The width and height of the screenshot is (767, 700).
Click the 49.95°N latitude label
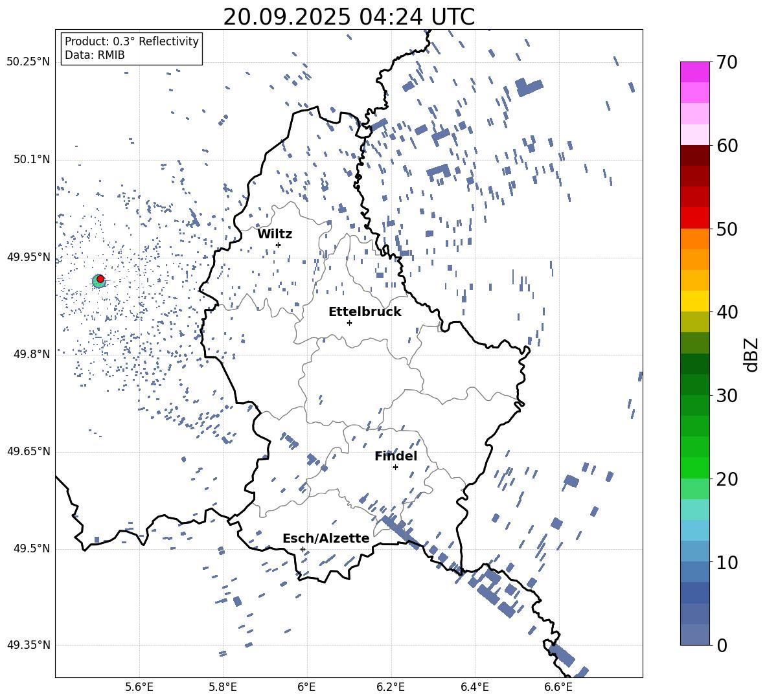(x=29, y=257)
